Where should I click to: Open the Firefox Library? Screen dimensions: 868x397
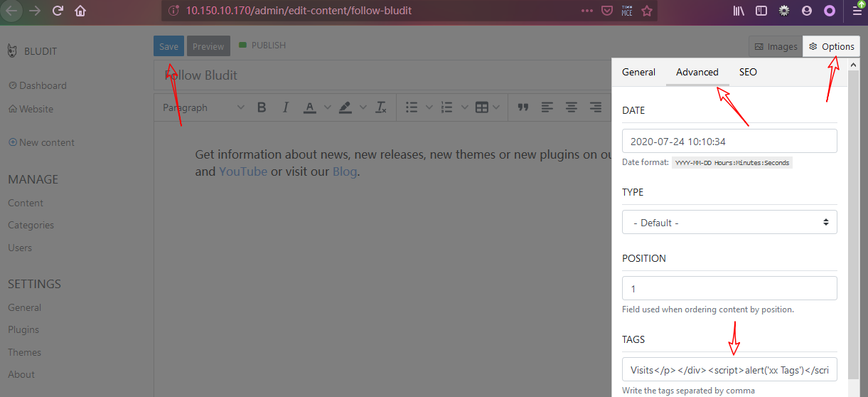click(739, 11)
